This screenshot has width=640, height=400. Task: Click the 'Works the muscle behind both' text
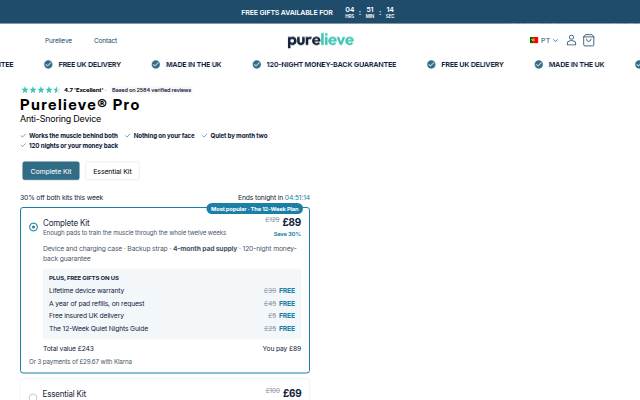pyautogui.click(x=73, y=136)
